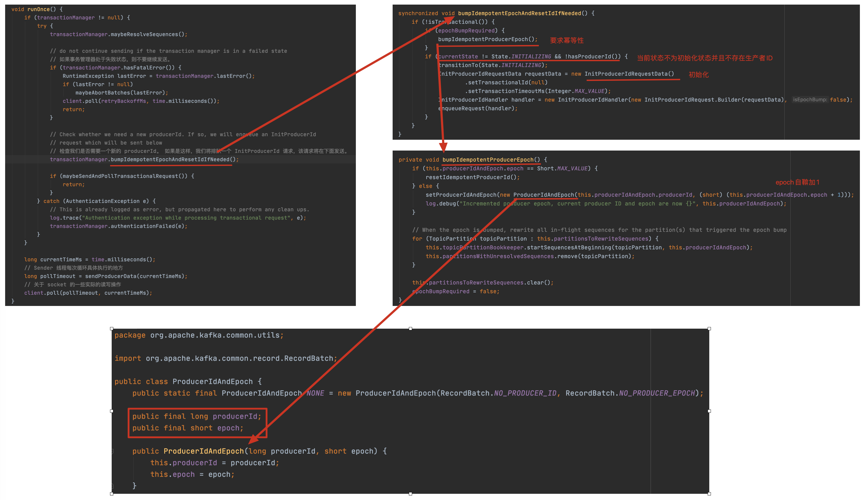Click the "request which will be sent below" comment
868x500 pixels.
[x=106, y=143]
